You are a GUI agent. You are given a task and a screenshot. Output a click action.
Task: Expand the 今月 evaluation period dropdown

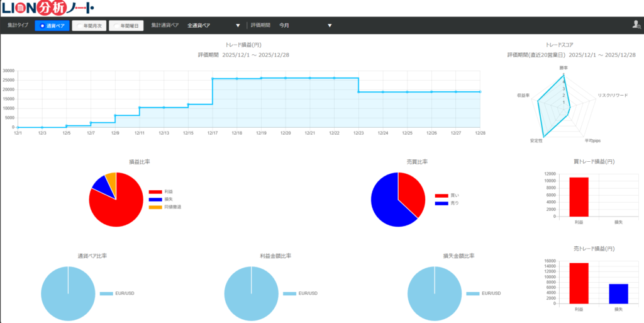click(305, 26)
